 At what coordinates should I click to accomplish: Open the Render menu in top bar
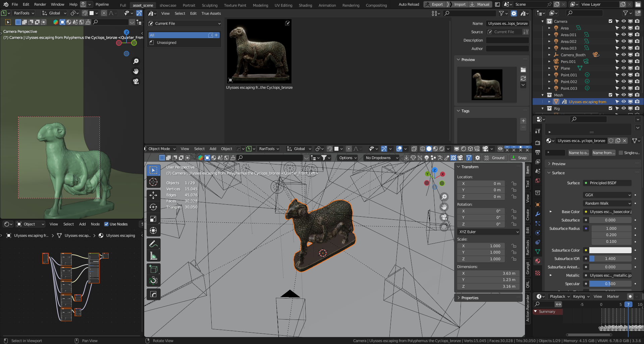(x=40, y=4)
